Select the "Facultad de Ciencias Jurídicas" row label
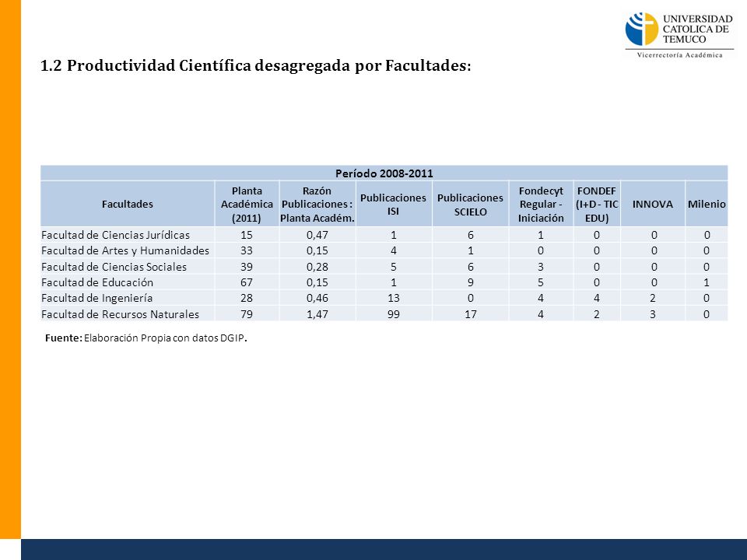Viewport: 747px width, 560px height. pyautogui.click(x=115, y=235)
